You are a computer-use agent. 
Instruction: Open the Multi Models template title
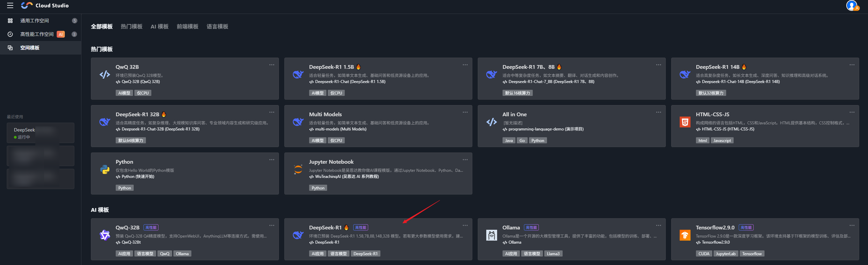pos(325,115)
